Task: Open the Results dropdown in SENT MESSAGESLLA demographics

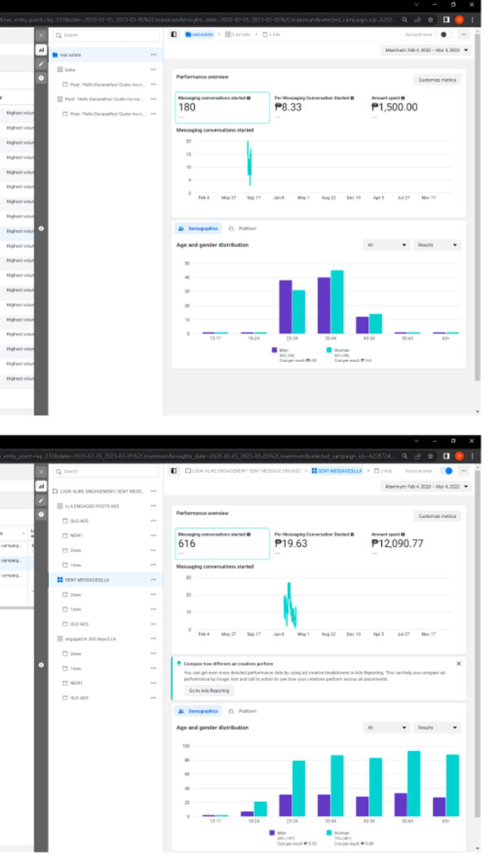Action: 437,727
